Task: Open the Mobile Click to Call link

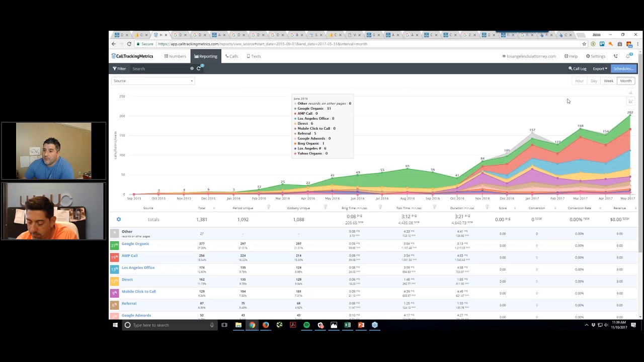Action: pos(138,292)
